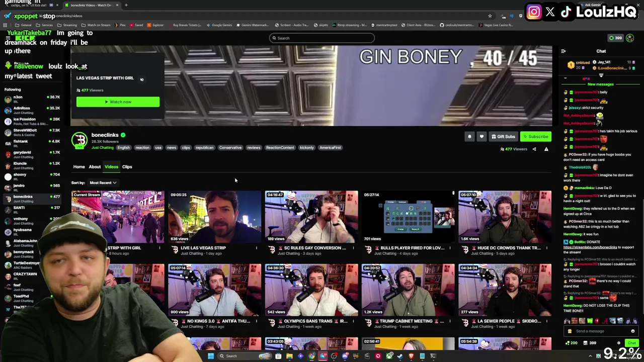Open options for BULLS PLAYER FIRED video
Screen dimensions: 644x362
(x=449, y=248)
